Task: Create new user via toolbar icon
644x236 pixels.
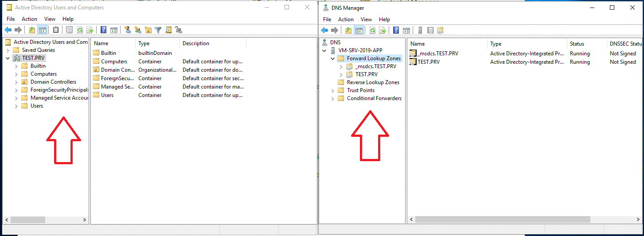Action: 128,30
